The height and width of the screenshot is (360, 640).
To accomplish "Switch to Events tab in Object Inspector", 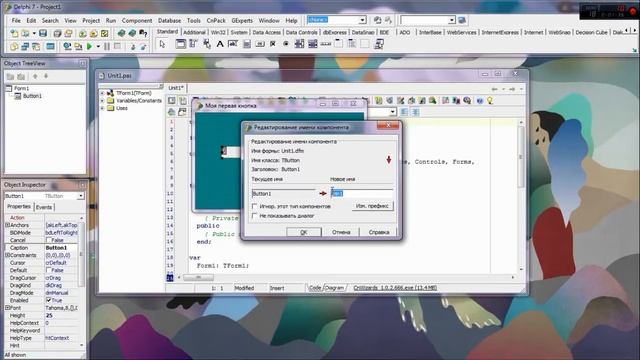I will click(x=44, y=207).
